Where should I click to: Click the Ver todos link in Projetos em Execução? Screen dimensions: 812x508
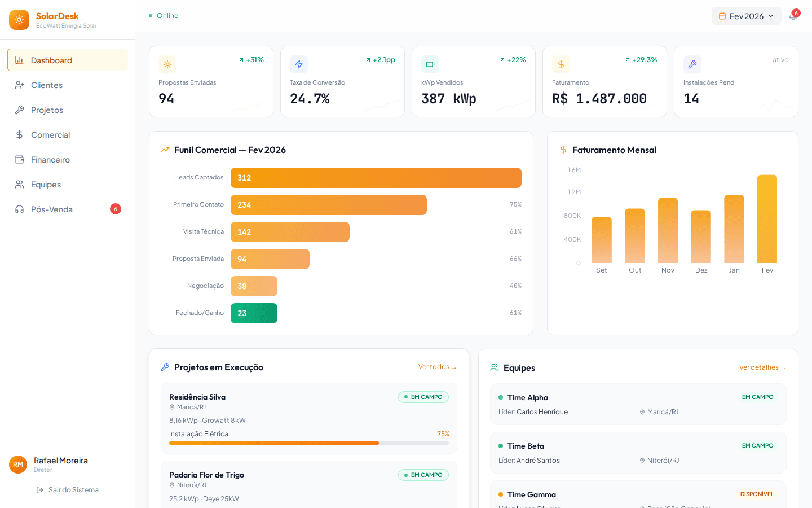pyautogui.click(x=437, y=366)
